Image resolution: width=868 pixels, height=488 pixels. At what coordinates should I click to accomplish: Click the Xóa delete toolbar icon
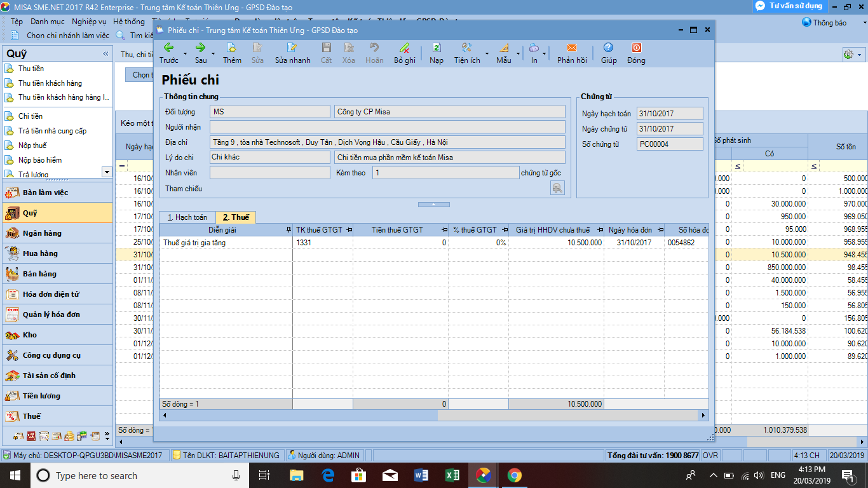pyautogui.click(x=349, y=48)
